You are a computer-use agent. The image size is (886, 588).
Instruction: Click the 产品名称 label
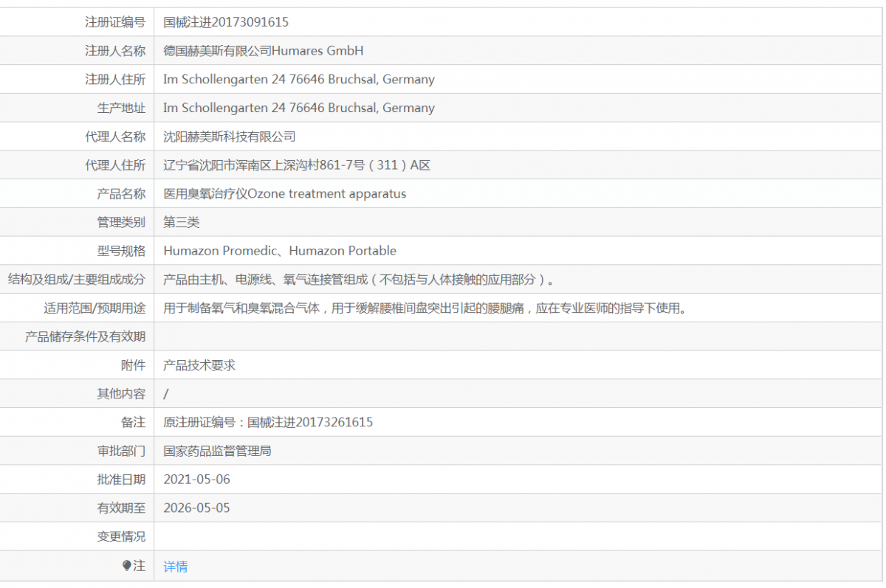122,193
